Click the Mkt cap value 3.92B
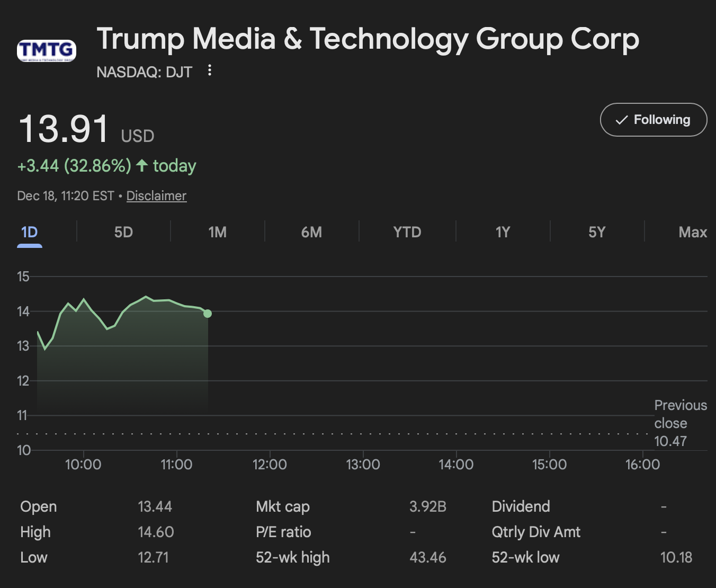This screenshot has width=716, height=588. pyautogui.click(x=427, y=506)
